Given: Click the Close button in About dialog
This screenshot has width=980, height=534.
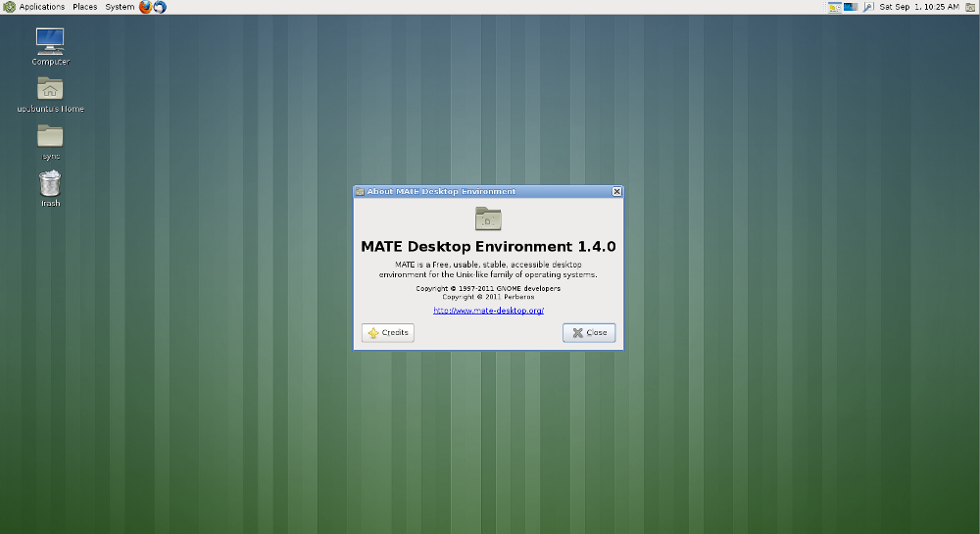Looking at the screenshot, I should [x=589, y=333].
